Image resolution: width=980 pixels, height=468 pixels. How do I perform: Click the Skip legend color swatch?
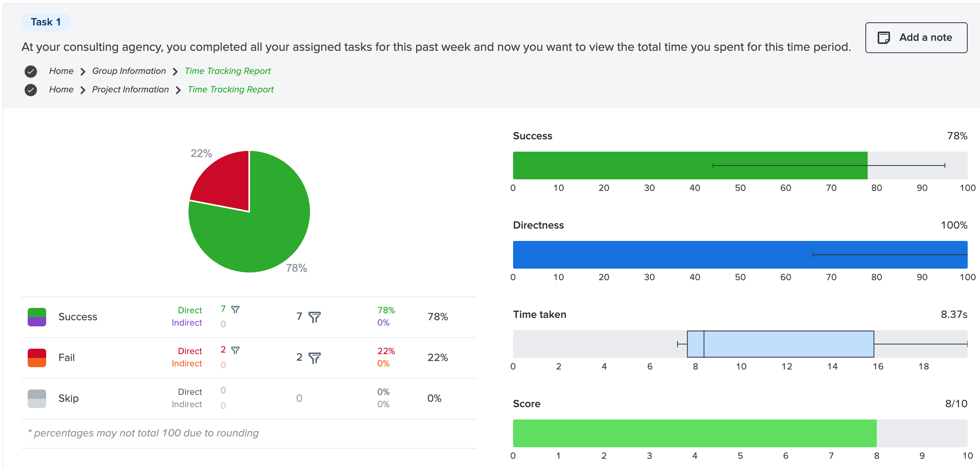(x=37, y=399)
